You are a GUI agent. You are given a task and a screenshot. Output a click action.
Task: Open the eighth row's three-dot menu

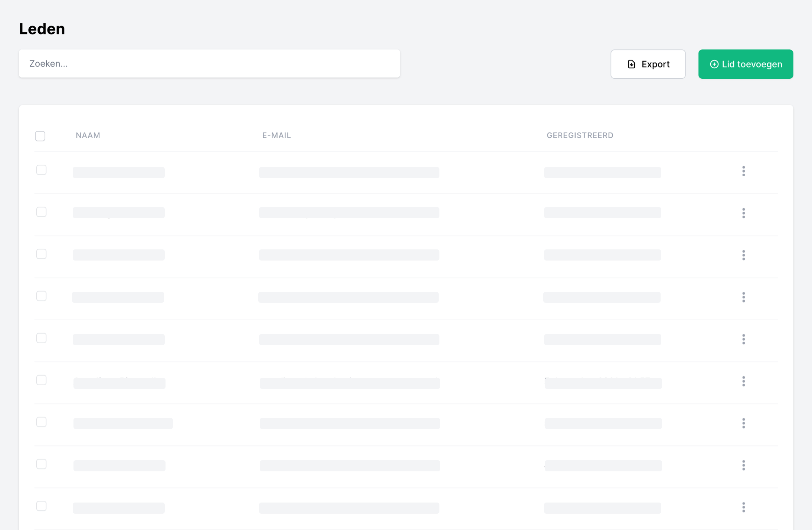tap(743, 465)
